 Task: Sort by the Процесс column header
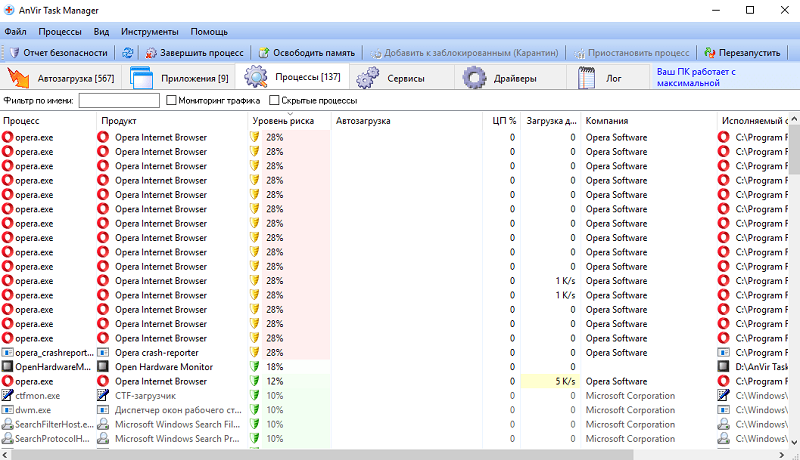(48, 121)
